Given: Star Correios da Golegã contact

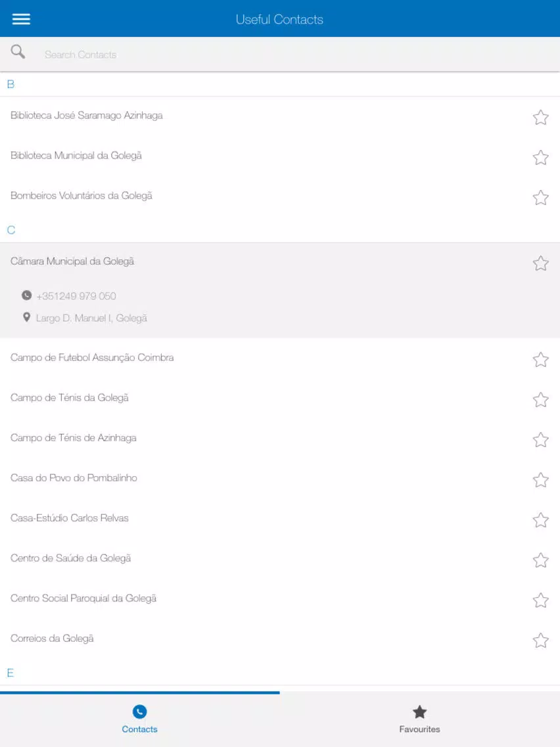Looking at the screenshot, I should [540, 640].
